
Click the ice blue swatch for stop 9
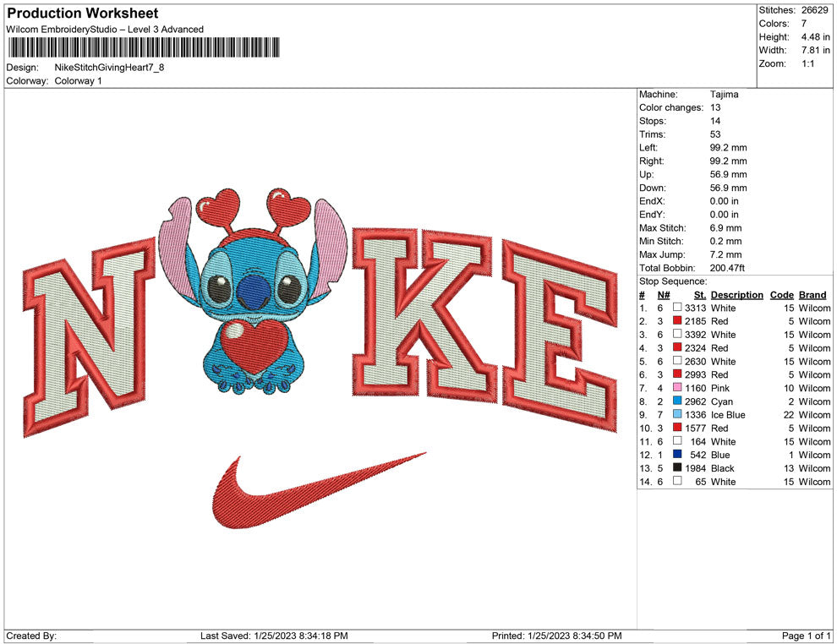point(677,414)
